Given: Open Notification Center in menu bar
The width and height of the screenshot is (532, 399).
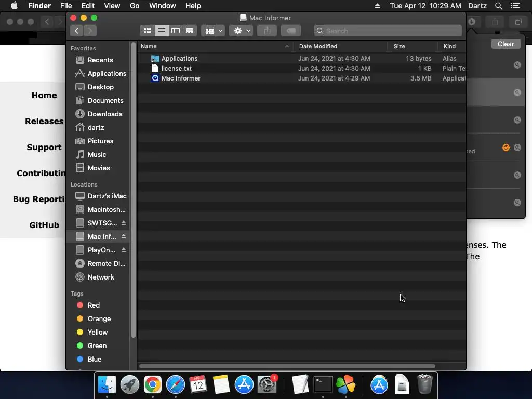Looking at the screenshot, I should (x=515, y=6).
